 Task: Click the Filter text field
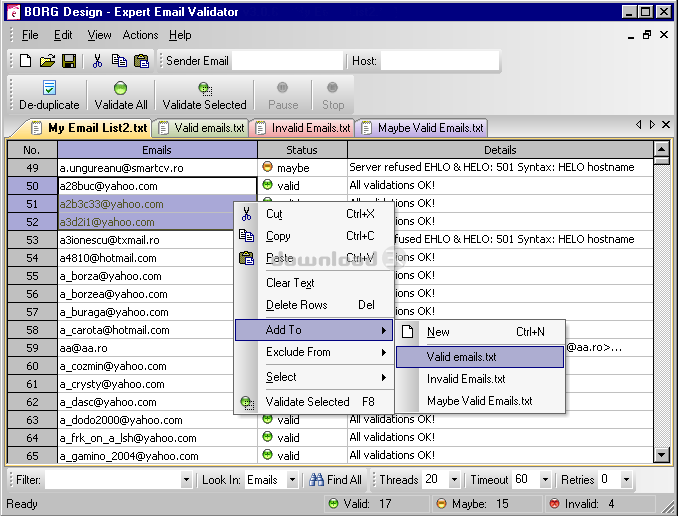(x=113, y=480)
